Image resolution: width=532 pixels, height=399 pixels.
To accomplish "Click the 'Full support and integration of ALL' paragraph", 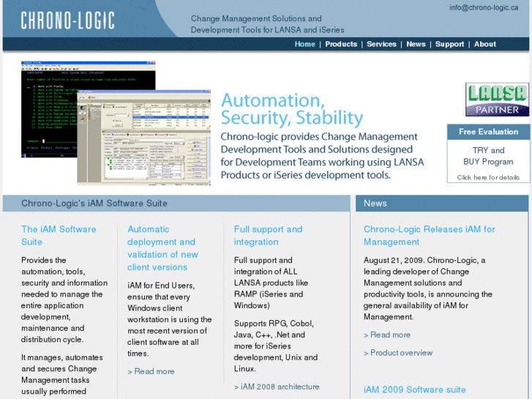I will (271, 283).
